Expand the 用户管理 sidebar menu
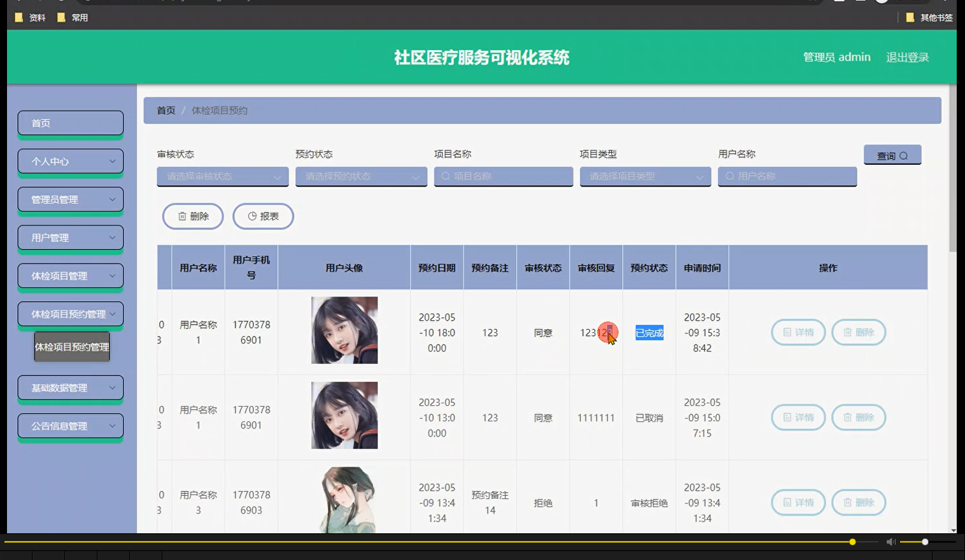 (70, 237)
